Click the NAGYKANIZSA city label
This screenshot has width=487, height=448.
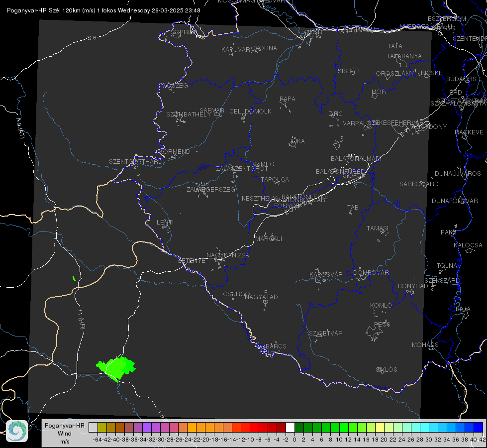tap(228, 255)
